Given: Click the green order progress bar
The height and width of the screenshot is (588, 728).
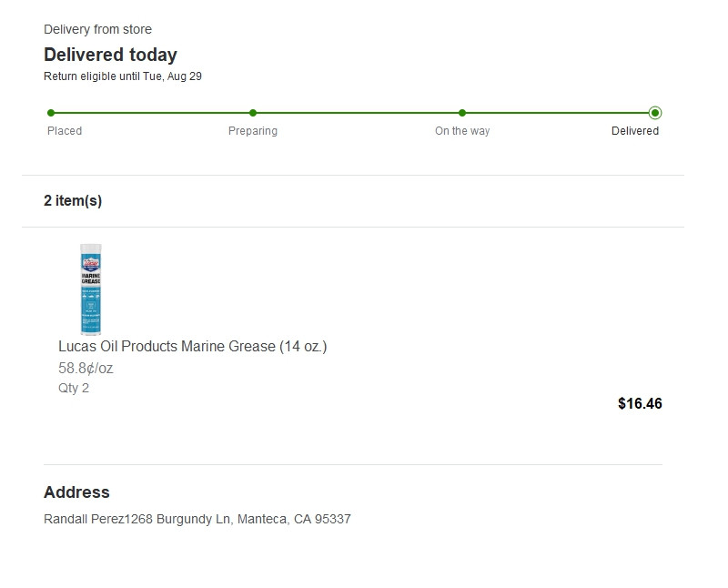Looking at the screenshot, I should (353, 113).
